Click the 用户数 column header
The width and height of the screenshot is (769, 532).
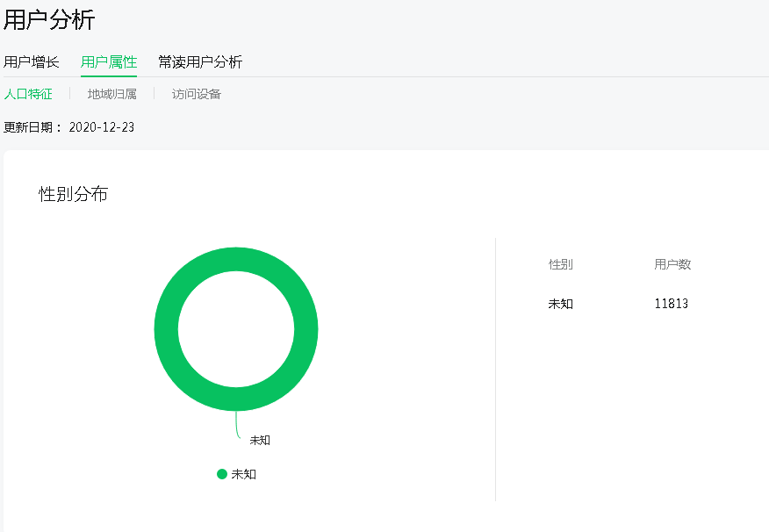(672, 264)
